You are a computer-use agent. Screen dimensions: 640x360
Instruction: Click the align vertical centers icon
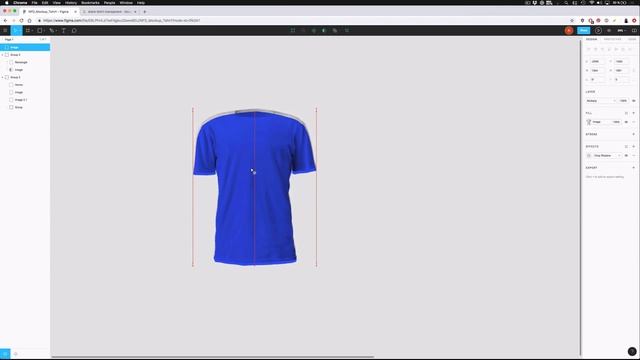coord(616,49)
